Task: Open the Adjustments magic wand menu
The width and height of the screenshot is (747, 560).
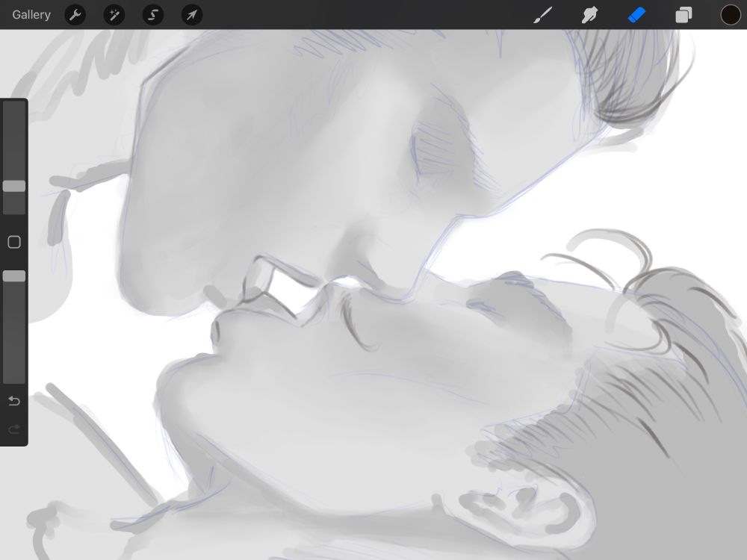Action: [114, 15]
